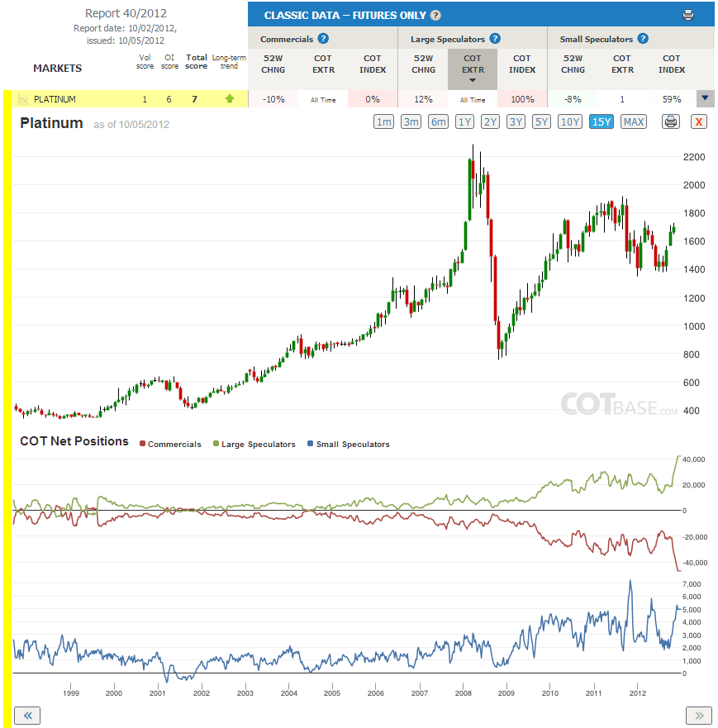
Task: Click Commercials COT index value 0%
Action: point(373,99)
